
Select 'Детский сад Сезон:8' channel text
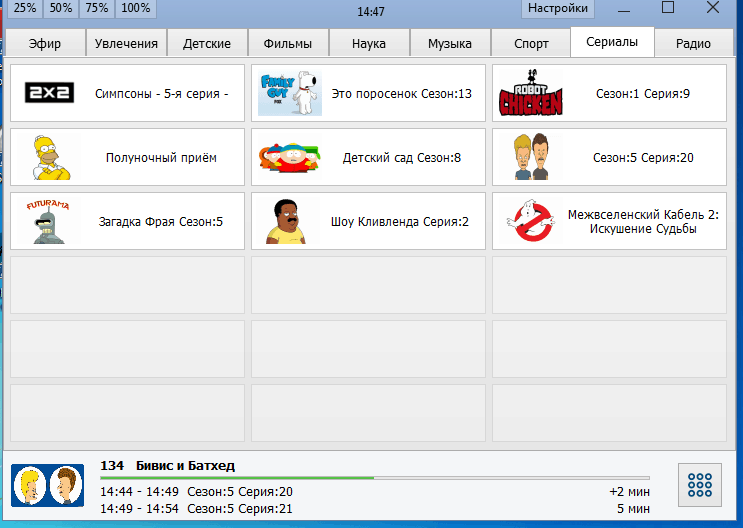402,158
